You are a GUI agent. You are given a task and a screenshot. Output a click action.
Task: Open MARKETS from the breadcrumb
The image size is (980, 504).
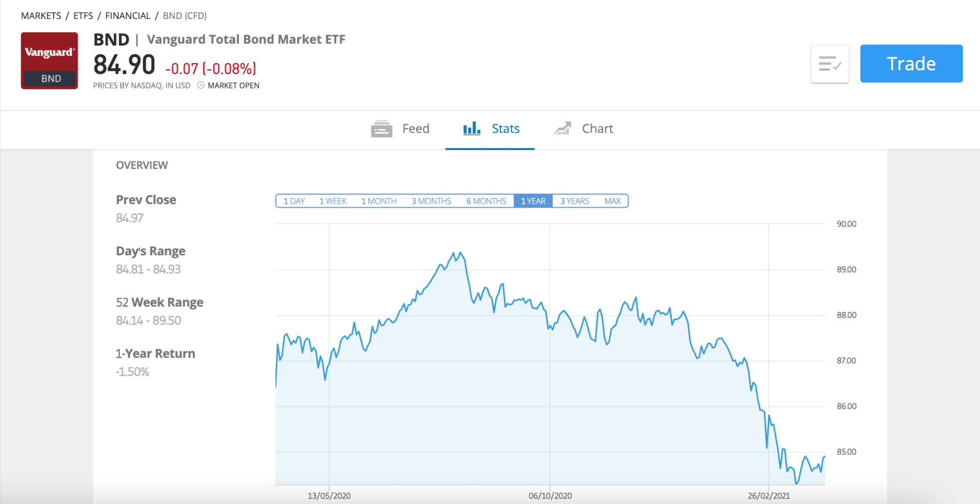click(41, 15)
